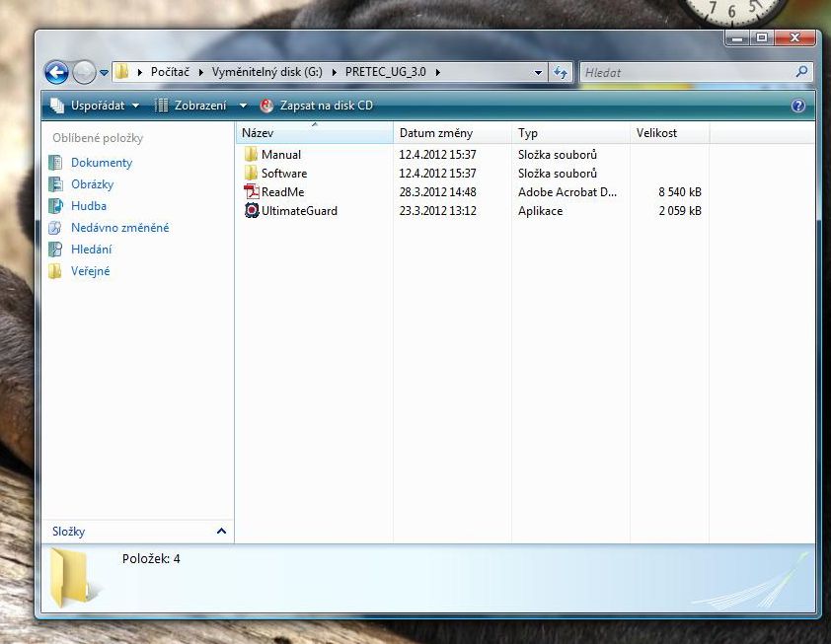Select Vyměnitelný disk (G:) breadcrumb
Image resolution: width=831 pixels, height=644 pixels.
click(x=267, y=72)
